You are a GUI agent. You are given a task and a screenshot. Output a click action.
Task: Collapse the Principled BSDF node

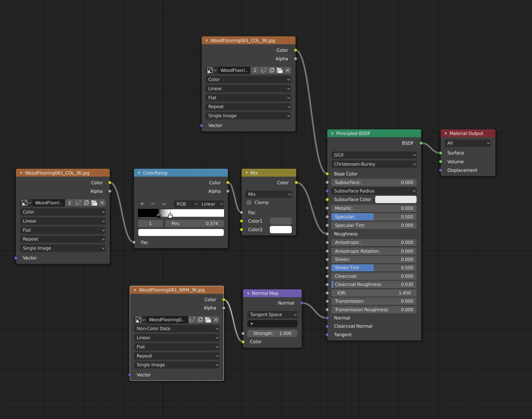(332, 133)
